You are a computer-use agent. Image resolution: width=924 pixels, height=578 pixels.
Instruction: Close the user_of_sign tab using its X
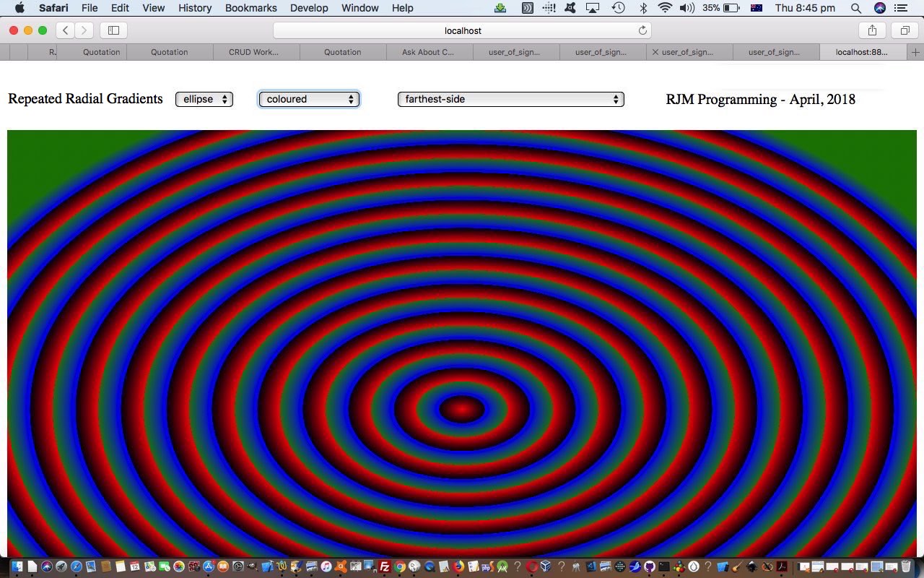[x=655, y=52]
